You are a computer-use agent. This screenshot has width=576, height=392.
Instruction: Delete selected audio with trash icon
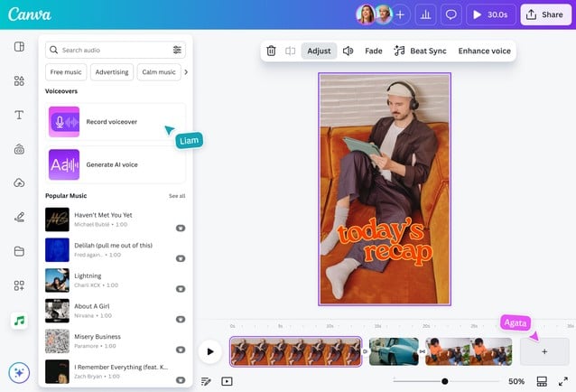[x=271, y=51]
